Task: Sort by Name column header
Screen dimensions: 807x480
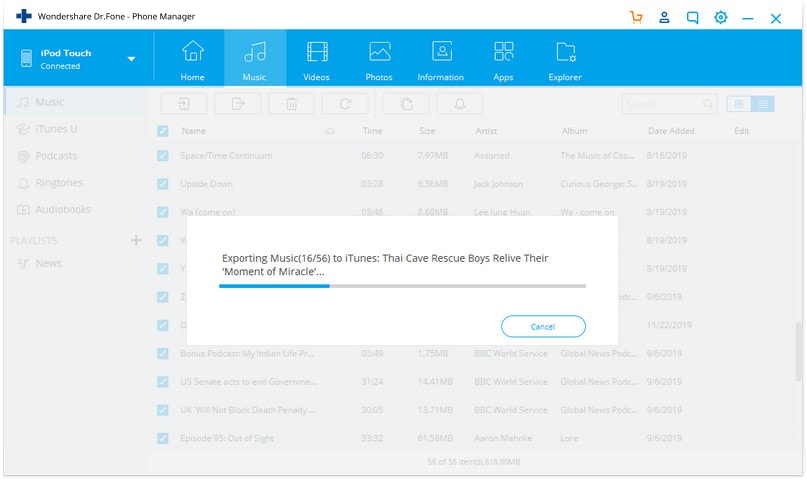Action: click(x=194, y=131)
